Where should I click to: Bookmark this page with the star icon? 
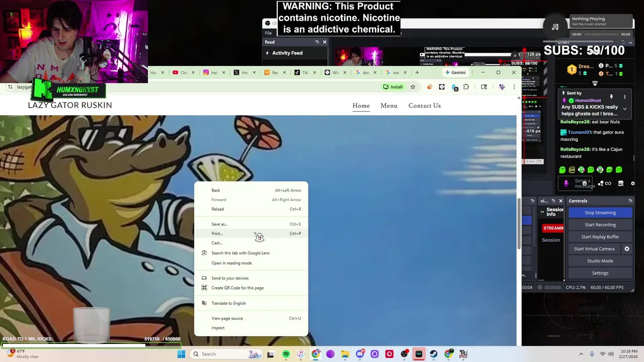click(x=413, y=87)
